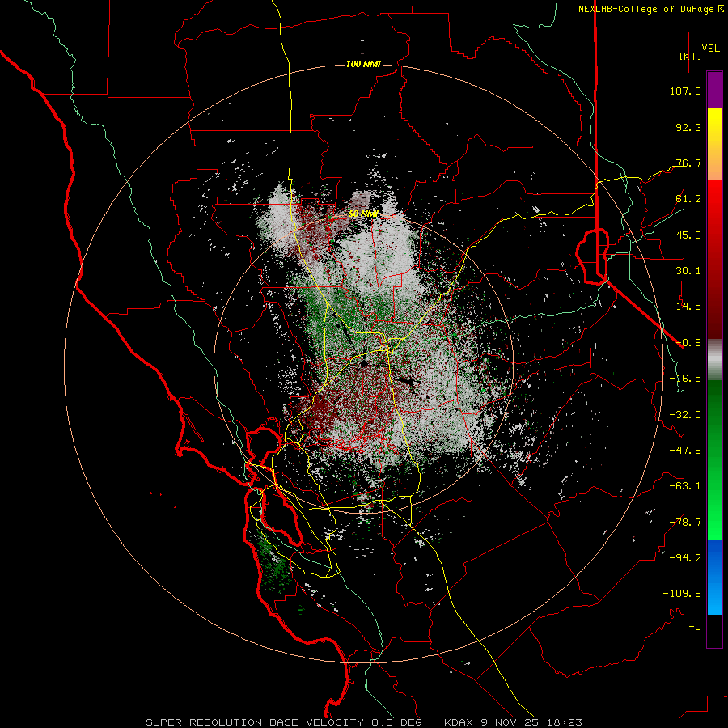Viewport: 728px width, 728px height.
Task: Select the 76.7 legend value
Action: tap(688, 163)
